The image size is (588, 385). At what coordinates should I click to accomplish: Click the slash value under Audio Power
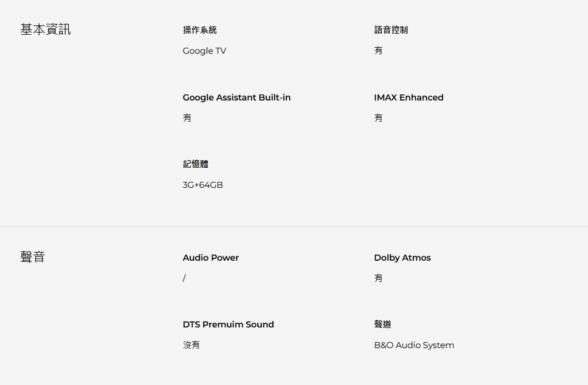(184, 278)
